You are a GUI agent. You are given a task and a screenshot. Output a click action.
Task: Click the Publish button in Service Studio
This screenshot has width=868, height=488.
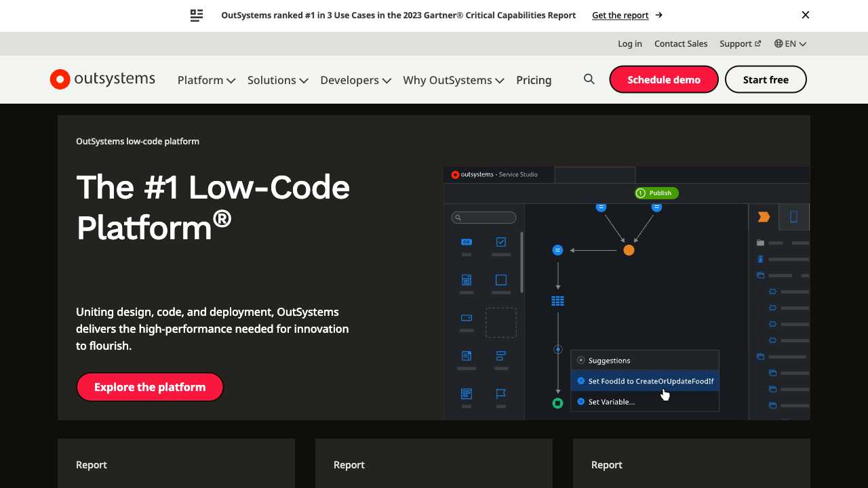656,193
